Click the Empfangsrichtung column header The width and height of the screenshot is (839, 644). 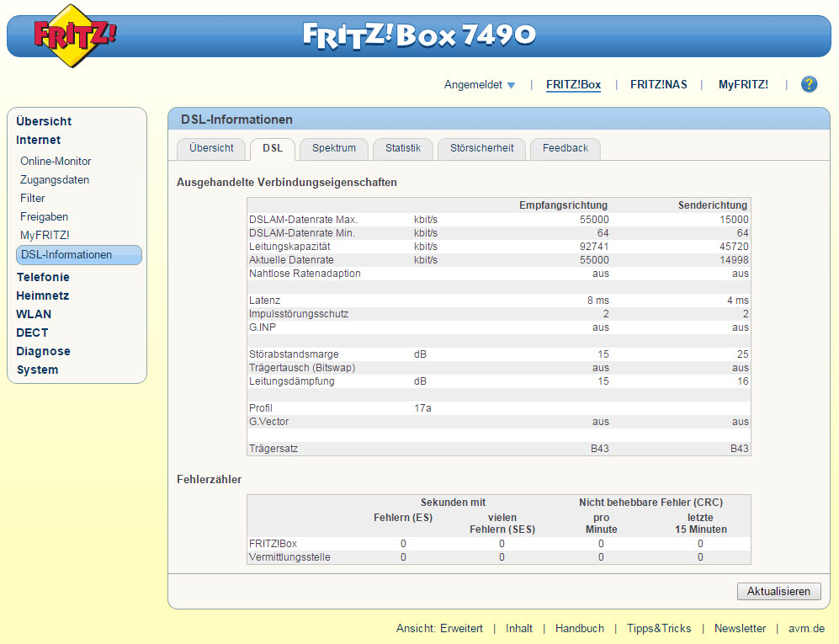coord(564,205)
